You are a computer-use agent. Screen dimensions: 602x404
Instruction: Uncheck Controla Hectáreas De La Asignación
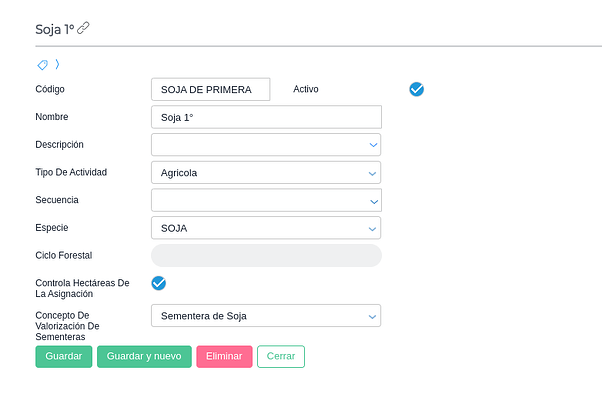(158, 283)
